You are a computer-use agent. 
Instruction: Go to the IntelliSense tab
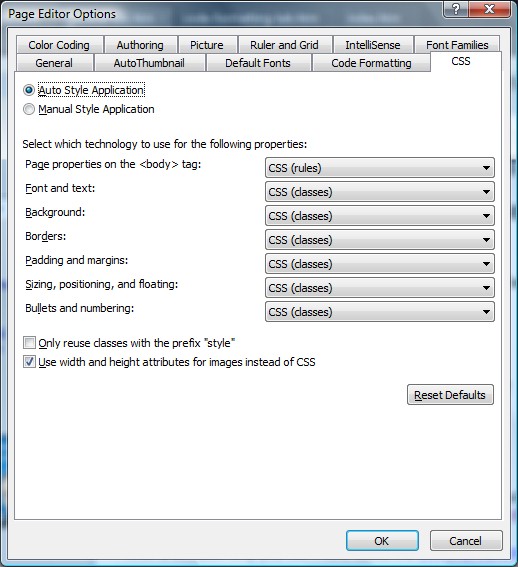click(x=373, y=45)
